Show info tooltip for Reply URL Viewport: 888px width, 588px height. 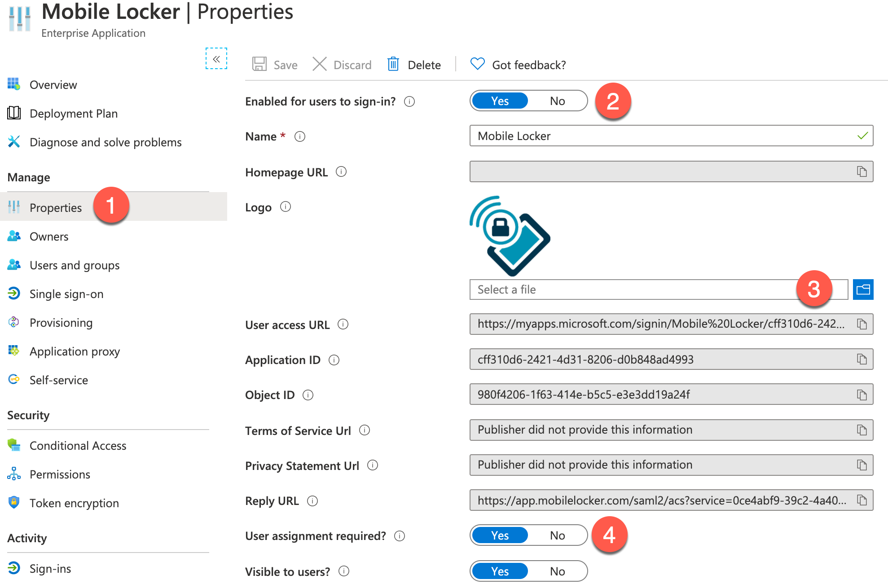click(312, 501)
